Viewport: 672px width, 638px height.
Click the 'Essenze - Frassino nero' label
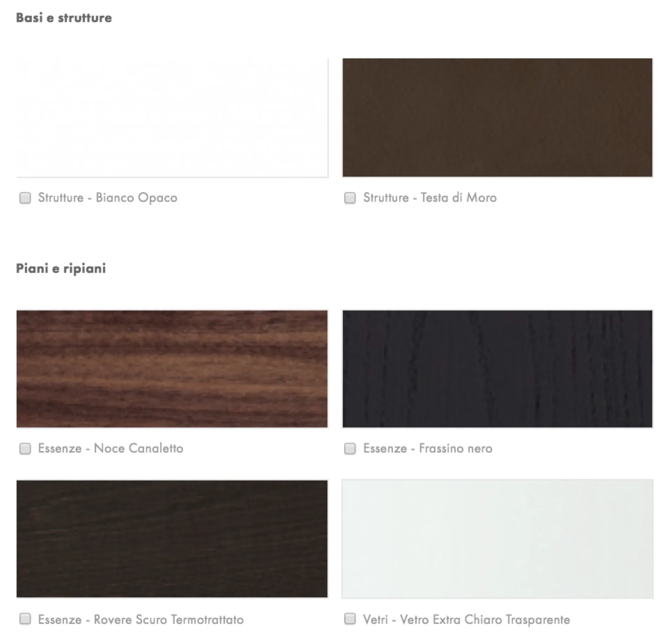[428, 448]
